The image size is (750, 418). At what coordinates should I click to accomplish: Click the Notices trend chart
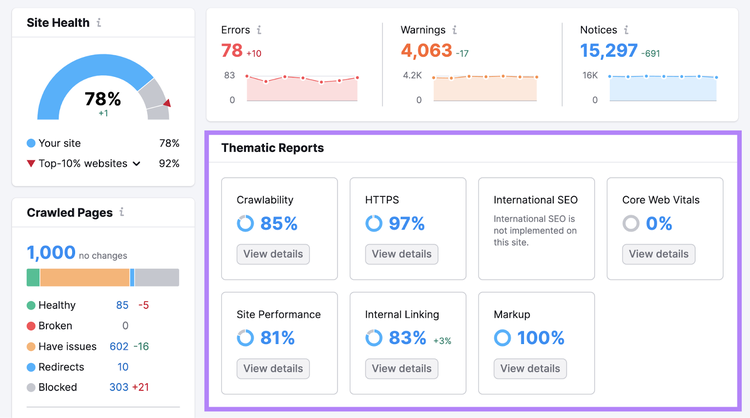663,88
